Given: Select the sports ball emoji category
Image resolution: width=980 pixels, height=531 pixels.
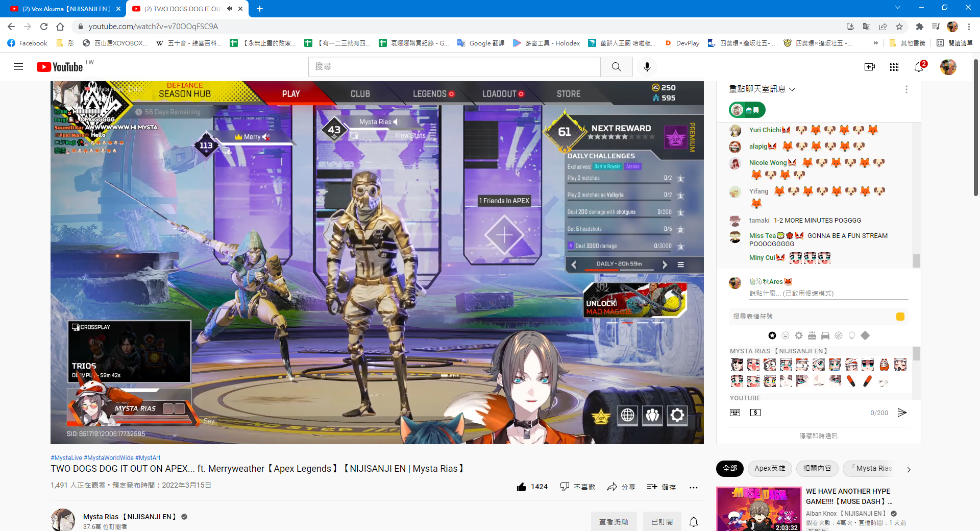Looking at the screenshot, I should [839, 335].
